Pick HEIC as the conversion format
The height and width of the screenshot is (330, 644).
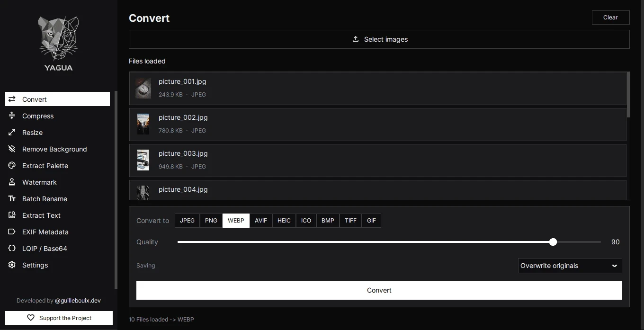pyautogui.click(x=284, y=221)
